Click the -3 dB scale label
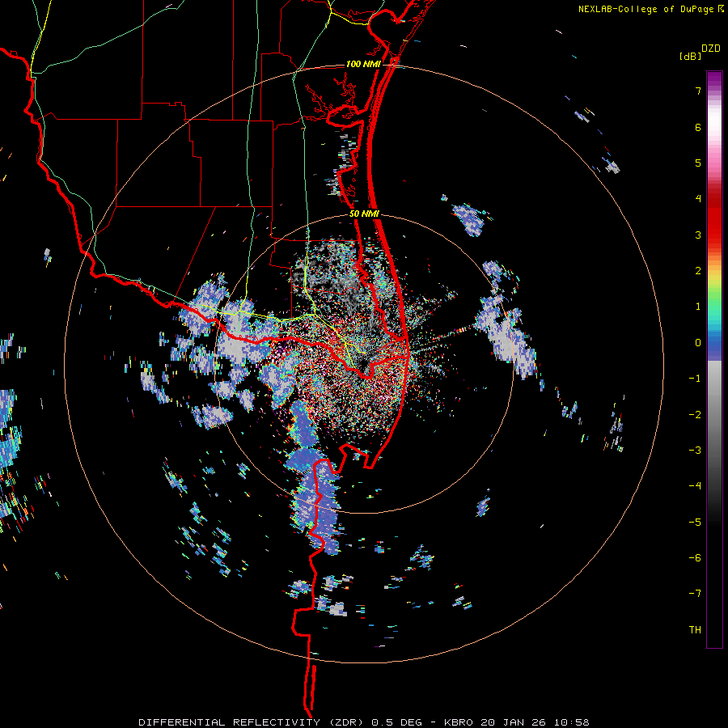This screenshot has height=728, width=728. click(695, 451)
